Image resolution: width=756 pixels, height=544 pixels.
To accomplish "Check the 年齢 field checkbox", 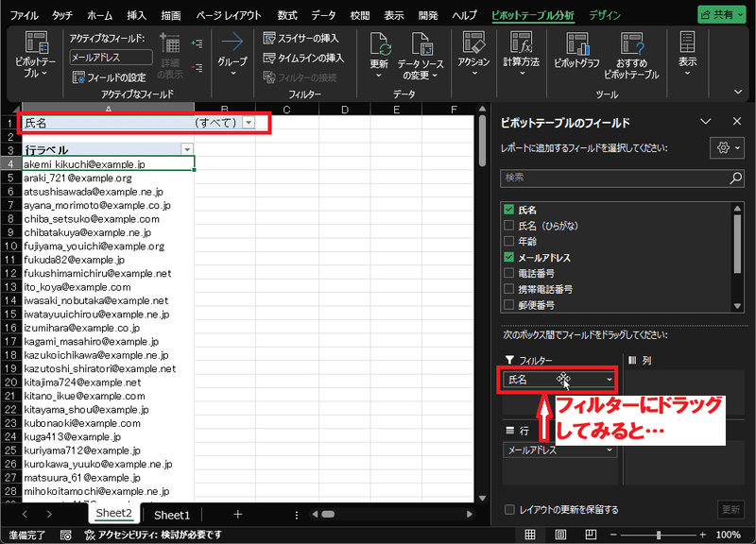I will coord(508,241).
